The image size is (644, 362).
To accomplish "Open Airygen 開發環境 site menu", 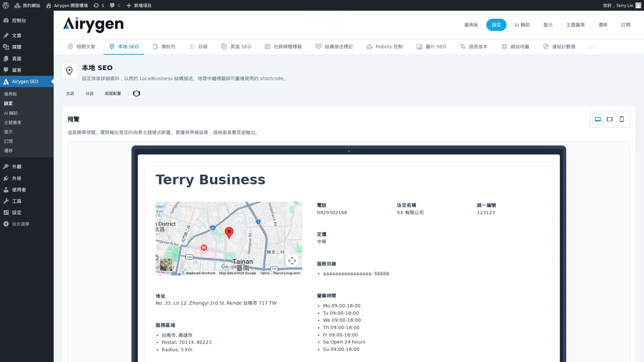I will 67,5.
